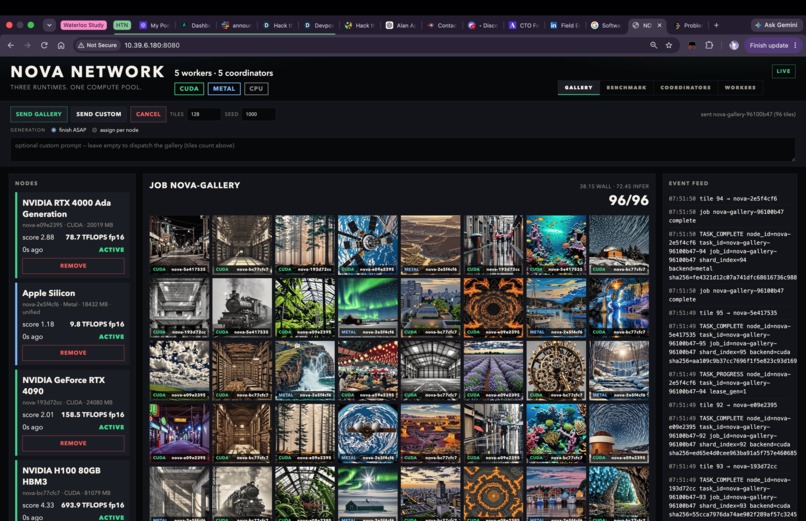Viewport: 806px width, 521px height.
Task: Open a new browser tab
Action: tap(716, 25)
